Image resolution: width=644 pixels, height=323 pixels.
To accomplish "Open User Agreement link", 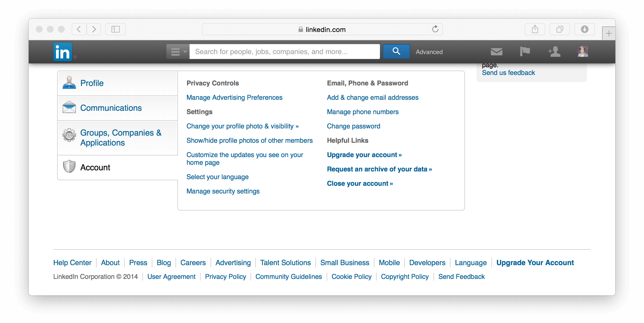I will [x=171, y=277].
